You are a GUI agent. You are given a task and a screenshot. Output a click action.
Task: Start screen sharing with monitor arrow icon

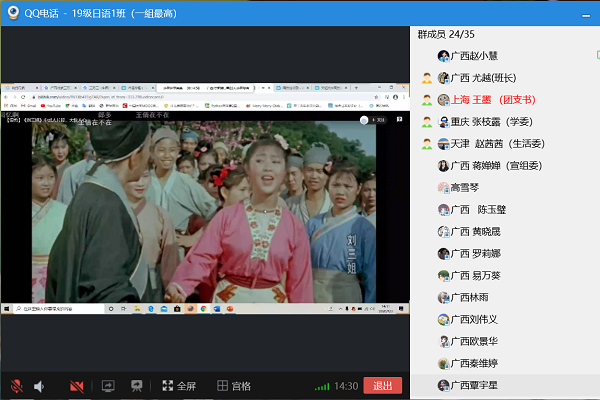coord(108,386)
